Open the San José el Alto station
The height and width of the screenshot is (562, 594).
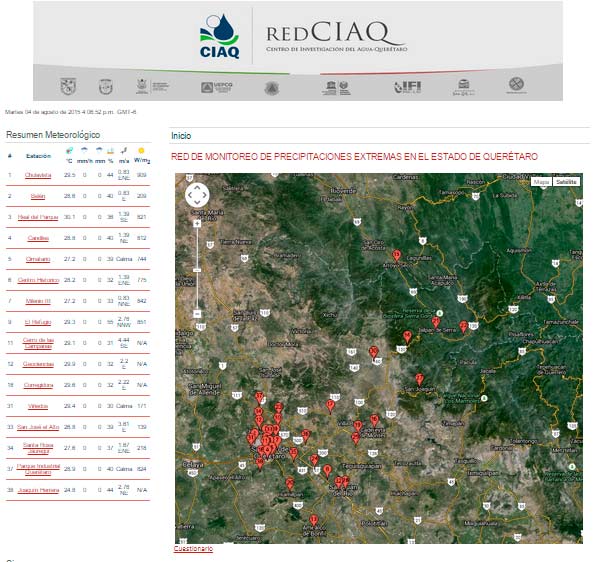[38, 427]
